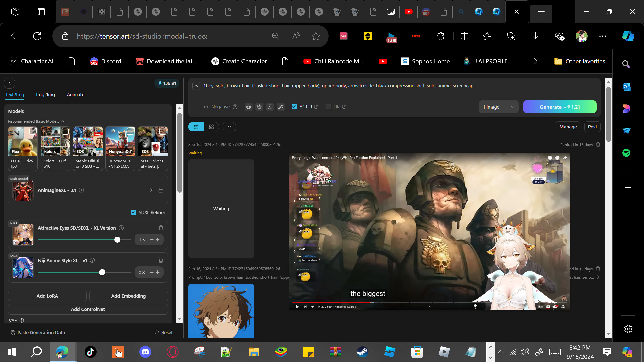Adjust the Attractive Eyes LoRA weight slider
Screen dimensions: 644x362
pos(84,240)
